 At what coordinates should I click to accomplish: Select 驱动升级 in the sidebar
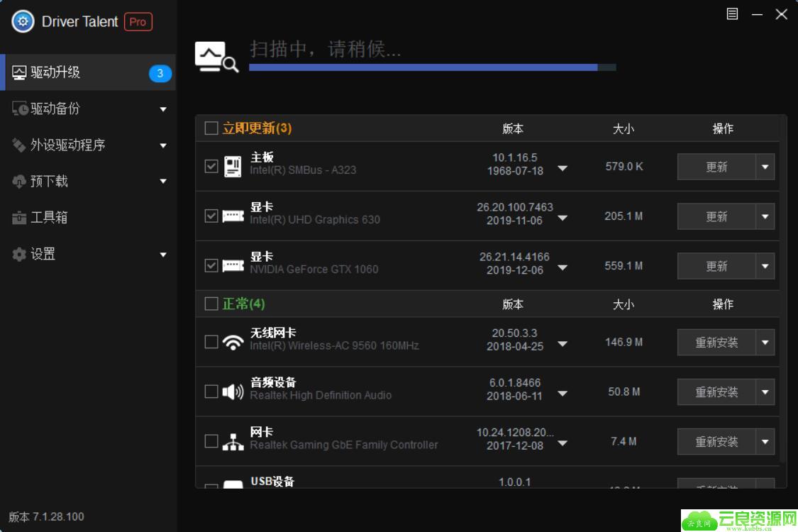[88, 72]
